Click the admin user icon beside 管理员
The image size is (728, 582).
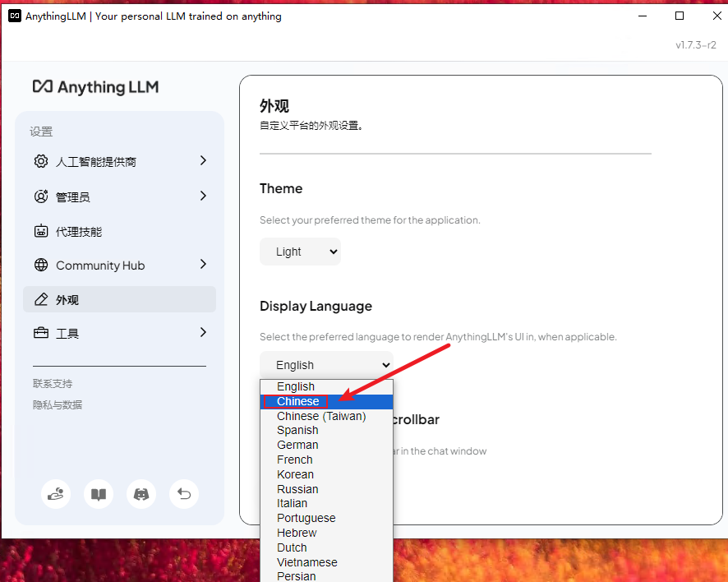[x=41, y=196]
